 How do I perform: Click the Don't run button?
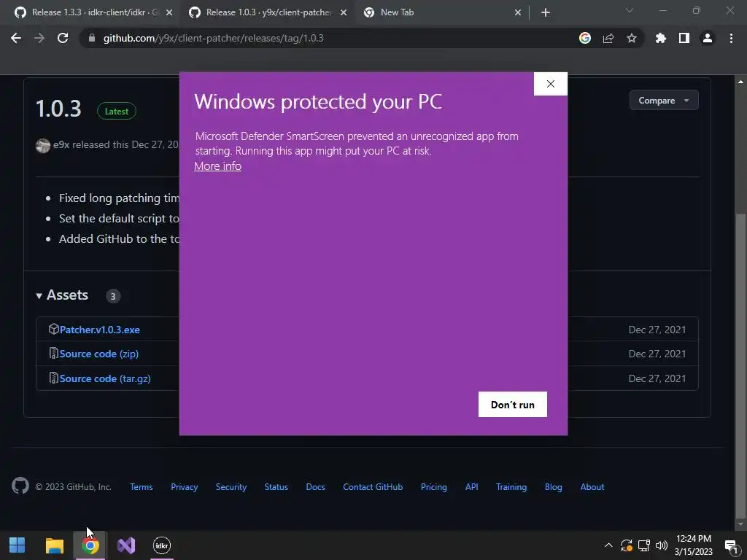point(513,404)
